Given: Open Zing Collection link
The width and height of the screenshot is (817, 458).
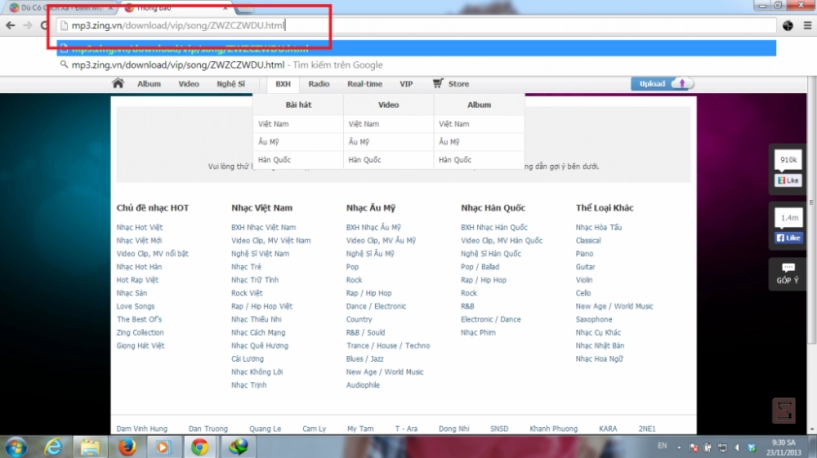Looking at the screenshot, I should click(140, 332).
